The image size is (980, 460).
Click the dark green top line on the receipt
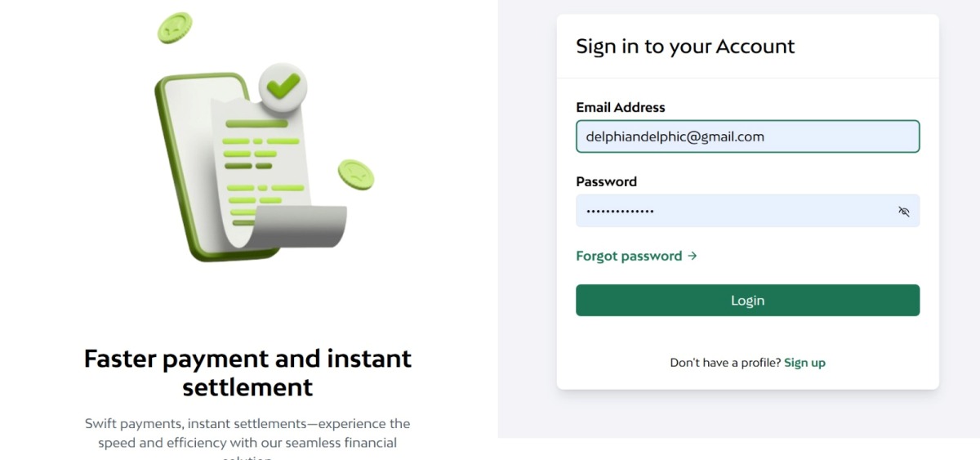pyautogui.click(x=256, y=124)
